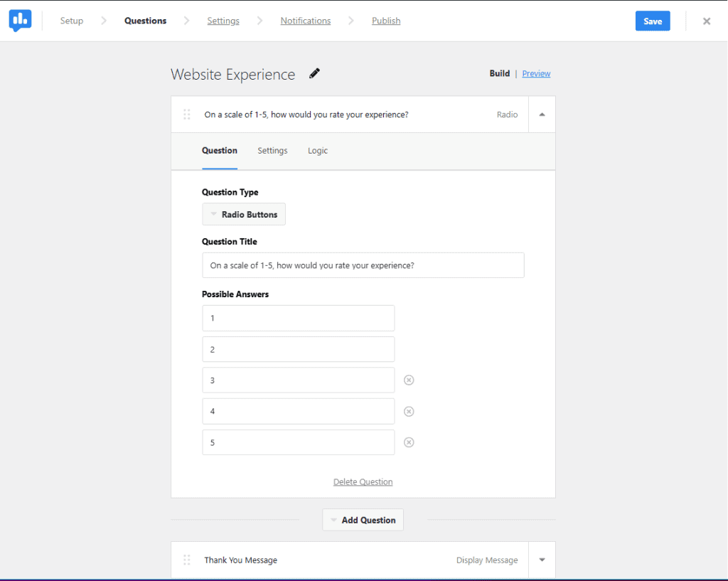Click the drag handle on Thank You Message
The image size is (728, 581).
pos(187,560)
